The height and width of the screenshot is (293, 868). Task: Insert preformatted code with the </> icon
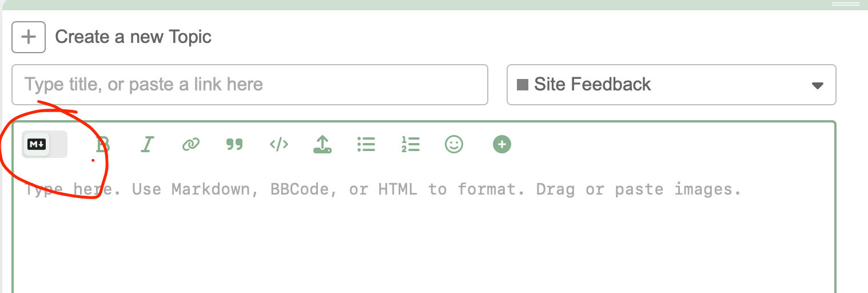pyautogui.click(x=278, y=144)
